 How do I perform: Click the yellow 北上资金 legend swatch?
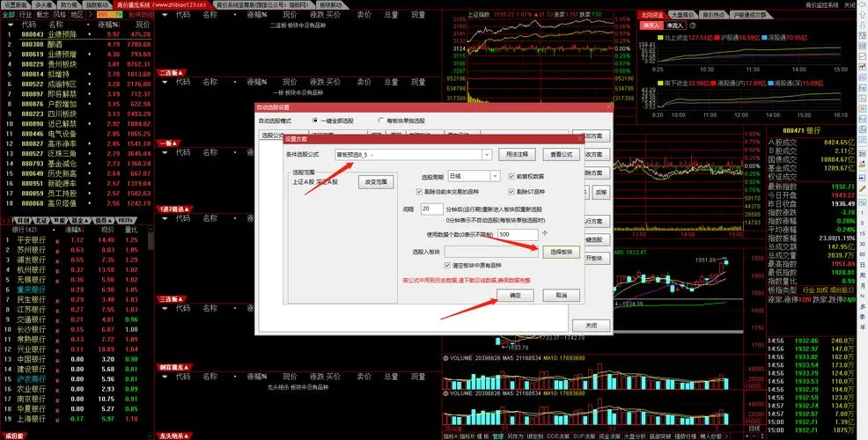coord(660,38)
